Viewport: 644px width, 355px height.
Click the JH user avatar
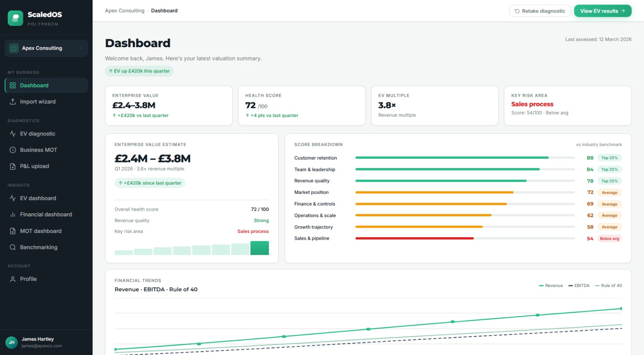click(12, 343)
